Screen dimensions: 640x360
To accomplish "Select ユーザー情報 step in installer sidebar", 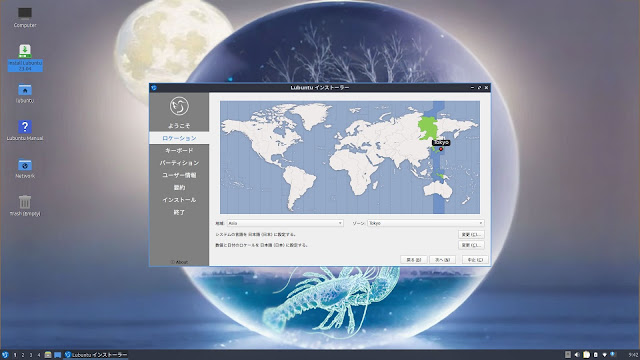I will point(179,175).
